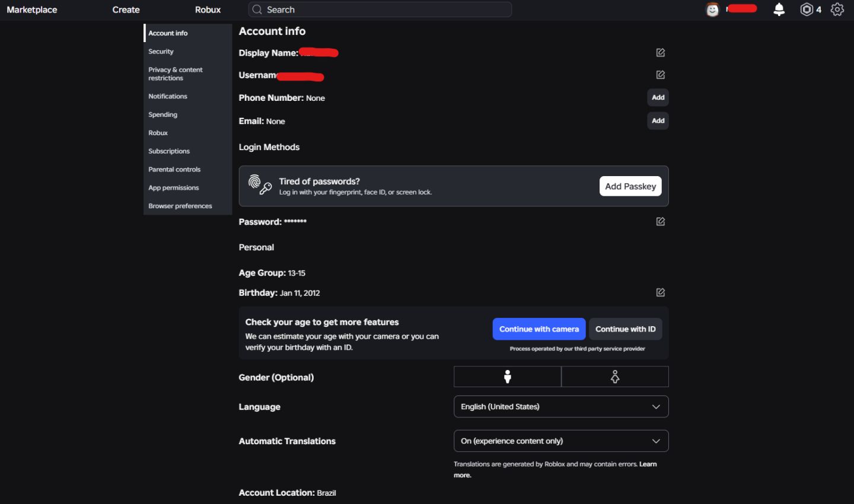Open Parental controls settings

click(x=187, y=170)
